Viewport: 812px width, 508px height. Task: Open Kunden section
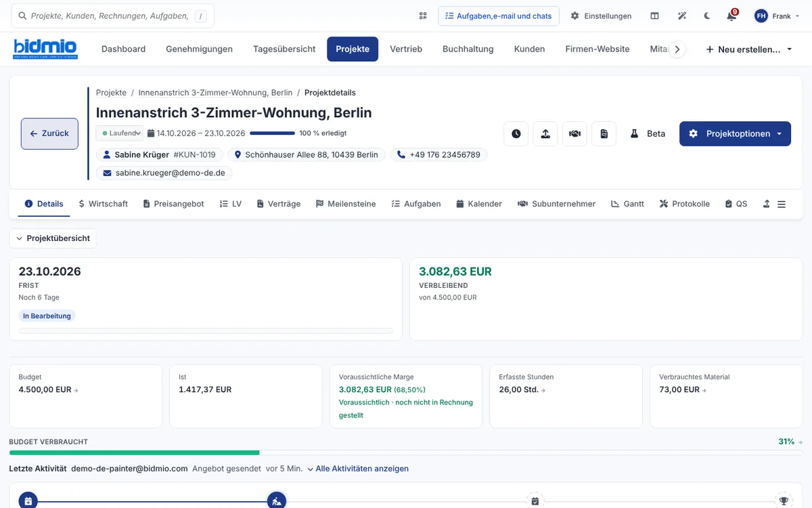click(529, 49)
